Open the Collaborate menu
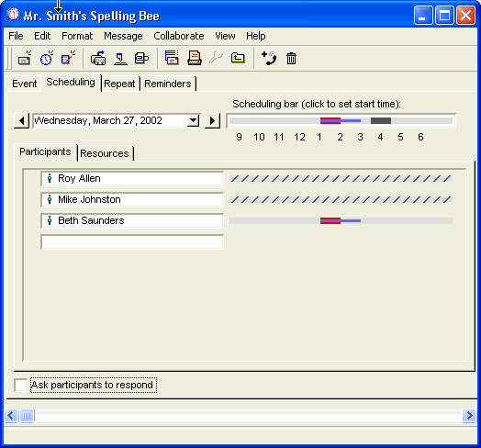 click(179, 36)
